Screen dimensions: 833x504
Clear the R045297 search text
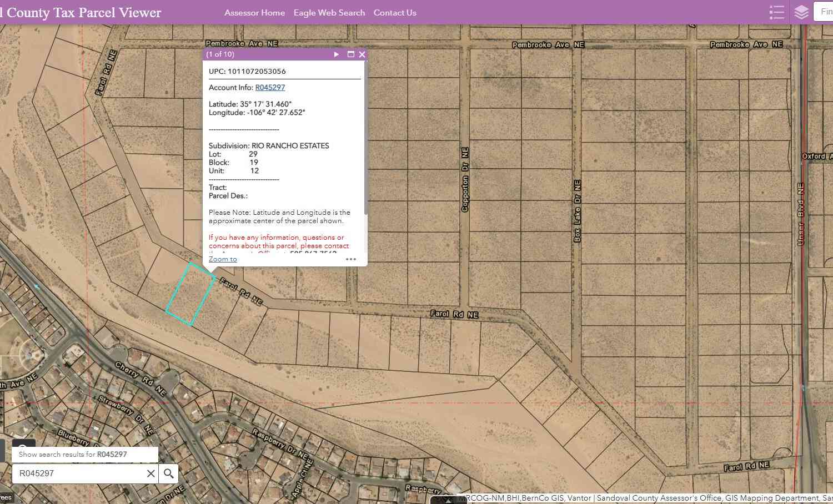pyautogui.click(x=150, y=473)
